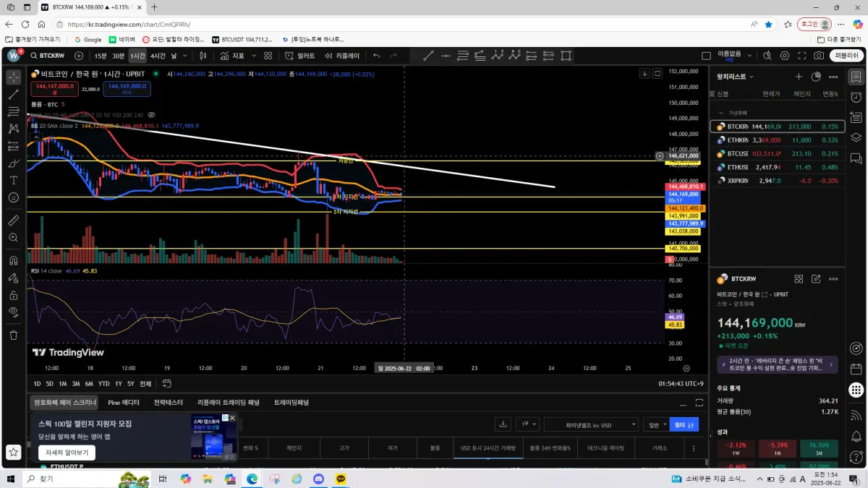Toggle the lock all drawings icon
Viewport: 868px width, 488px height.
(13, 295)
